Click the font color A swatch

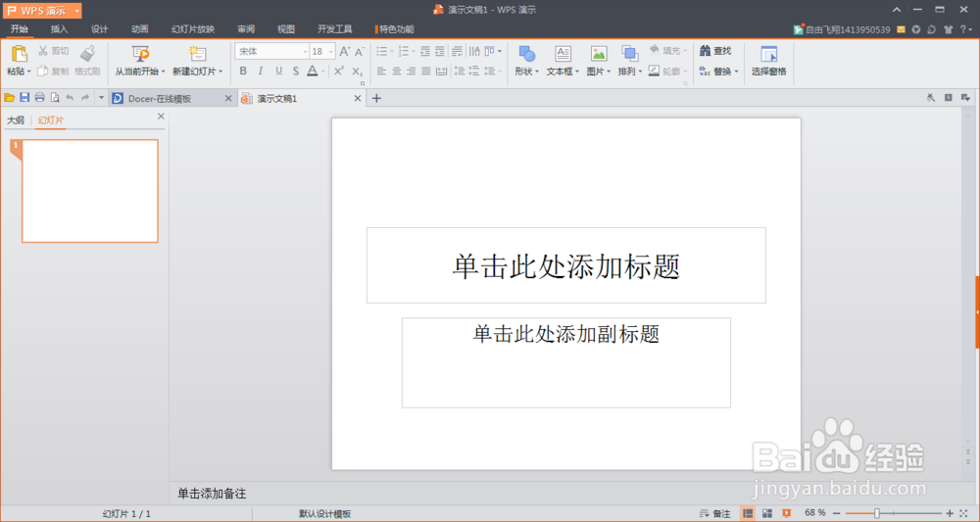(313, 71)
